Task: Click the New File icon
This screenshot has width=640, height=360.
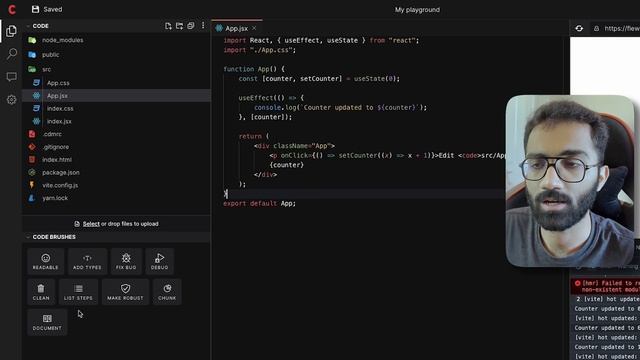Action: tap(168, 26)
